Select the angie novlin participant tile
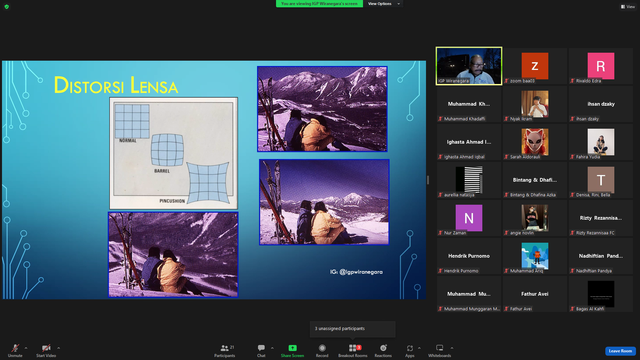 (535, 218)
